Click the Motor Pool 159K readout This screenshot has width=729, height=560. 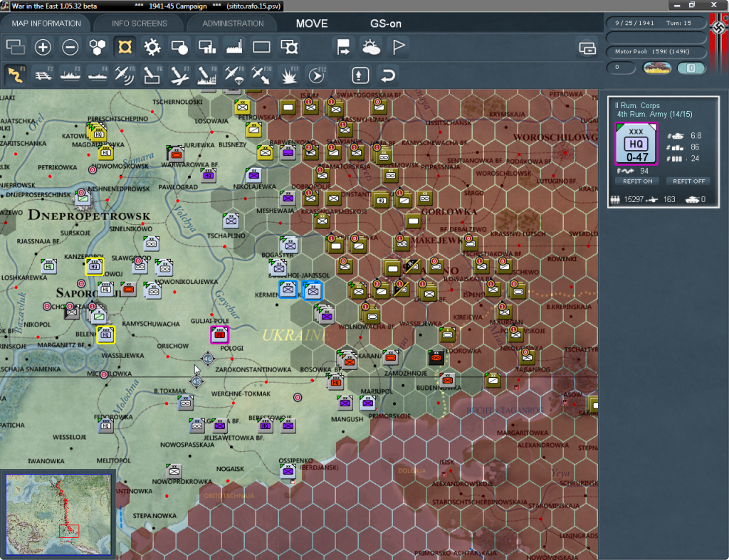click(x=655, y=51)
